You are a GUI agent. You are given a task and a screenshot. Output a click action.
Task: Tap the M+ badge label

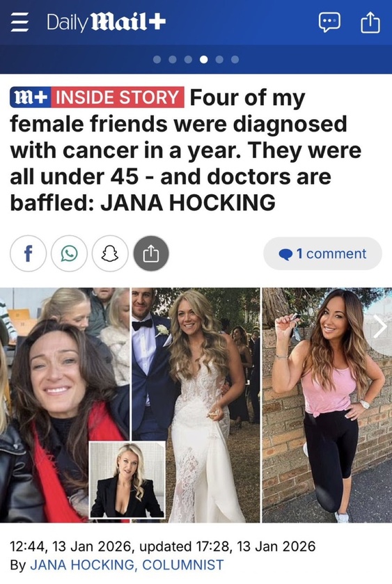(x=31, y=97)
